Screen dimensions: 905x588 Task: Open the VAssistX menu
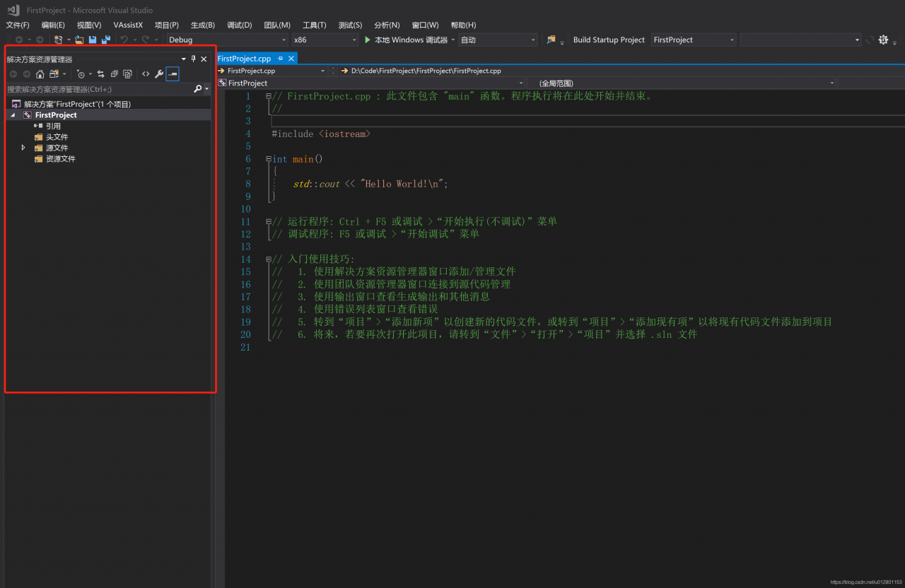128,25
